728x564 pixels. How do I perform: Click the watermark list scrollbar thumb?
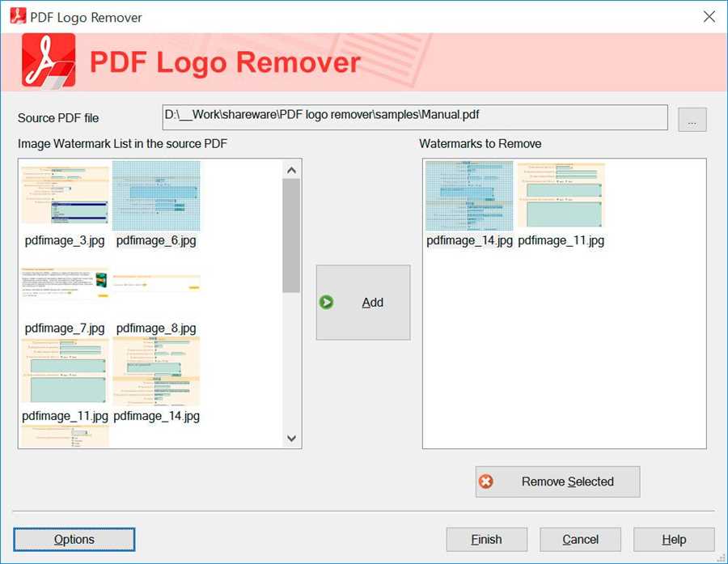pos(291,235)
